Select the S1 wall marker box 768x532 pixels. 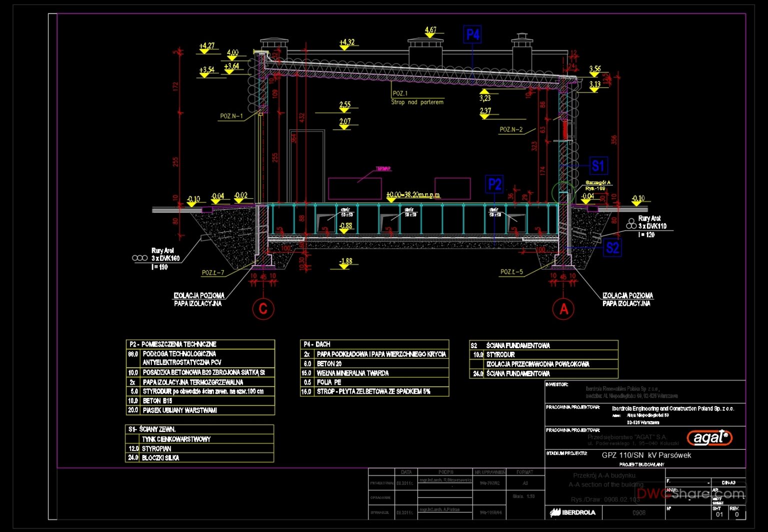pyautogui.click(x=598, y=165)
